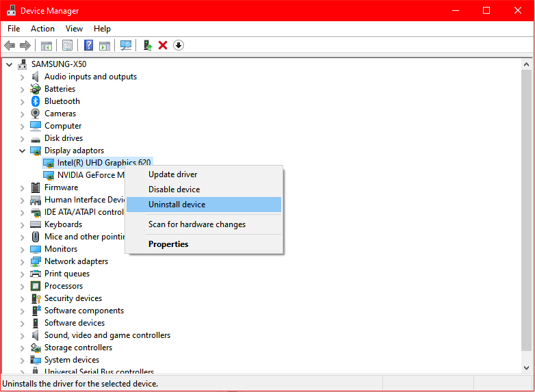This screenshot has width=535, height=392.
Task: Expand the Audio inputs and outputs node
Action: click(x=22, y=77)
